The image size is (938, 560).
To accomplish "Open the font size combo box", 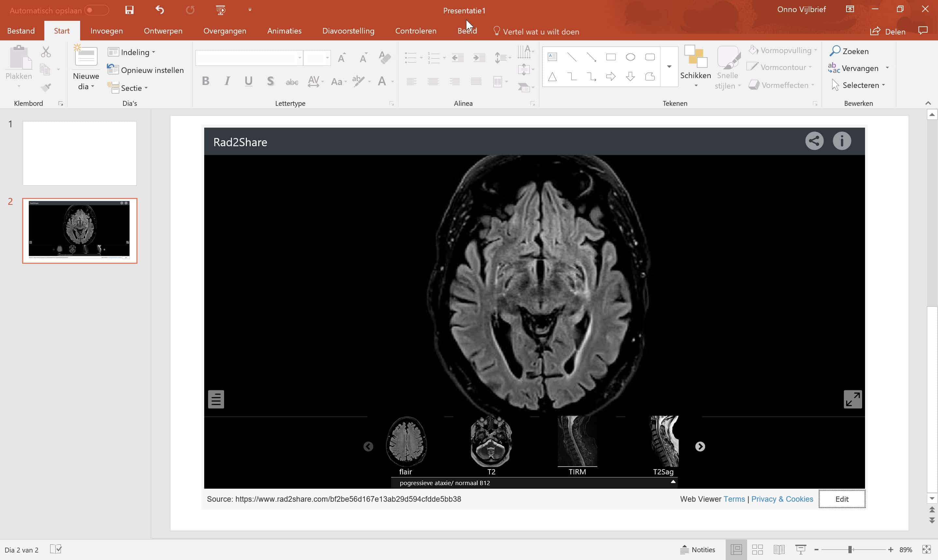I will (x=317, y=58).
